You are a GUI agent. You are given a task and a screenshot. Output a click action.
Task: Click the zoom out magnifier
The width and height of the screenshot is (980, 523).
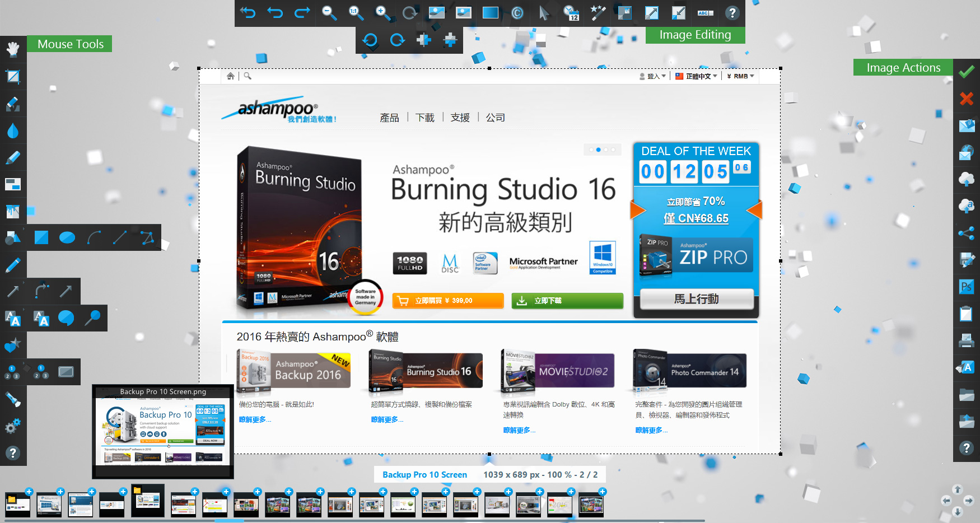click(329, 13)
